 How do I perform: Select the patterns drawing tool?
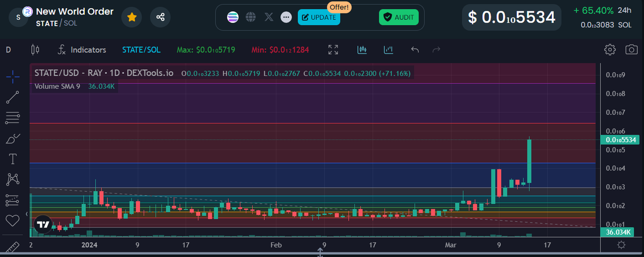pyautogui.click(x=13, y=179)
